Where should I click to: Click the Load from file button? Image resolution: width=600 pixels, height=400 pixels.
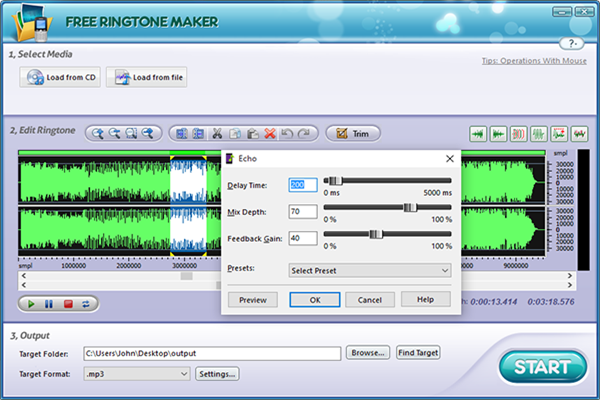(x=147, y=78)
